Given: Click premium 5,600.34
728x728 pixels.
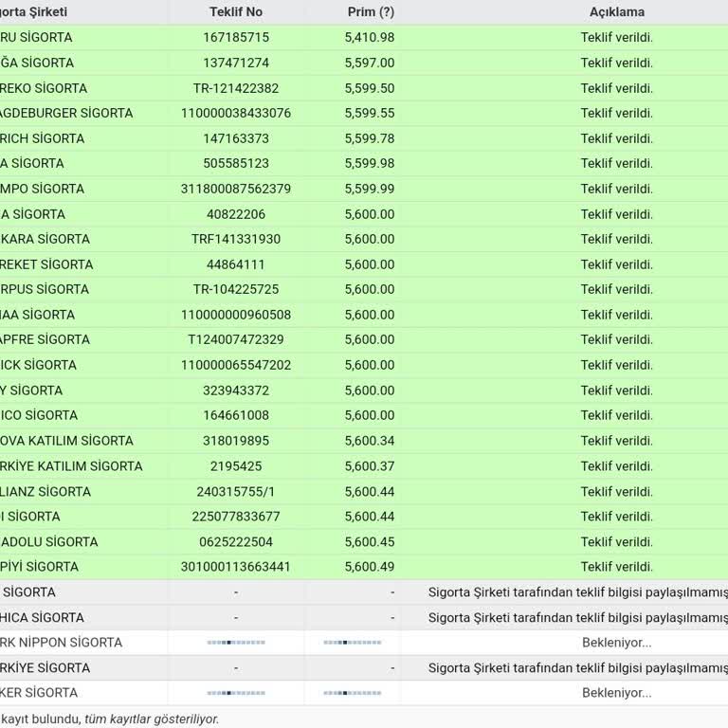Looking at the screenshot, I should pos(370,441).
